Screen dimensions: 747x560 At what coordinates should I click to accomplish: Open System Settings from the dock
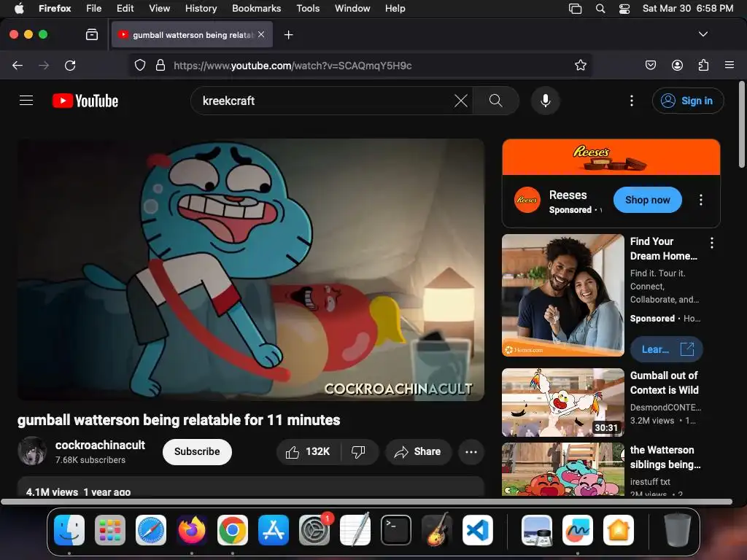click(x=314, y=530)
